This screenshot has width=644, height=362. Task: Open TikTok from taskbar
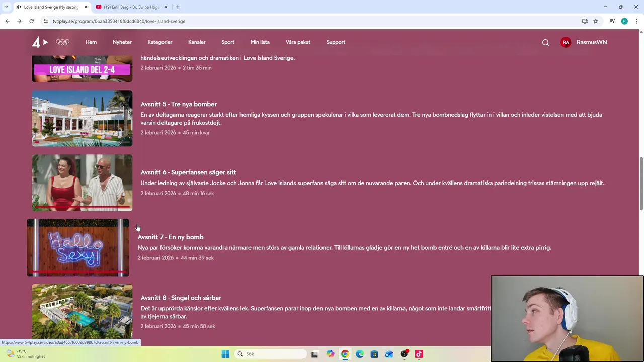point(419,354)
